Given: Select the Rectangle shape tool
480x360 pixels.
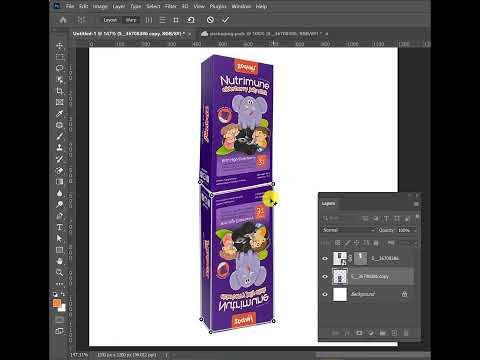Looking at the screenshot, I should tap(60, 250).
